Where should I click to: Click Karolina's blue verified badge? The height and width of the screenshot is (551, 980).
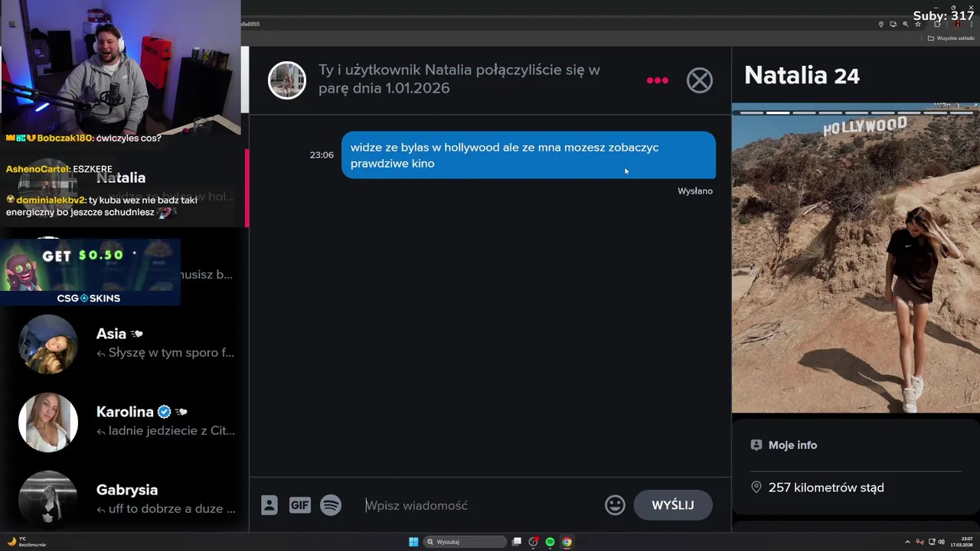point(164,412)
